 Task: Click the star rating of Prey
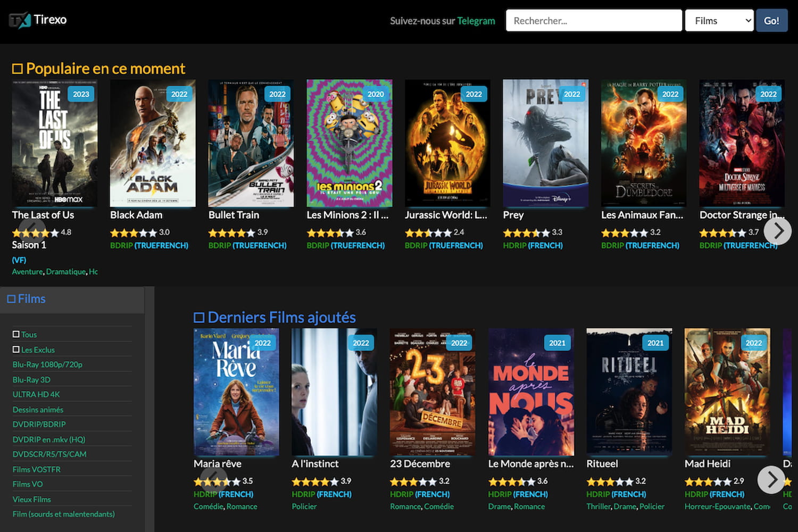pos(527,232)
